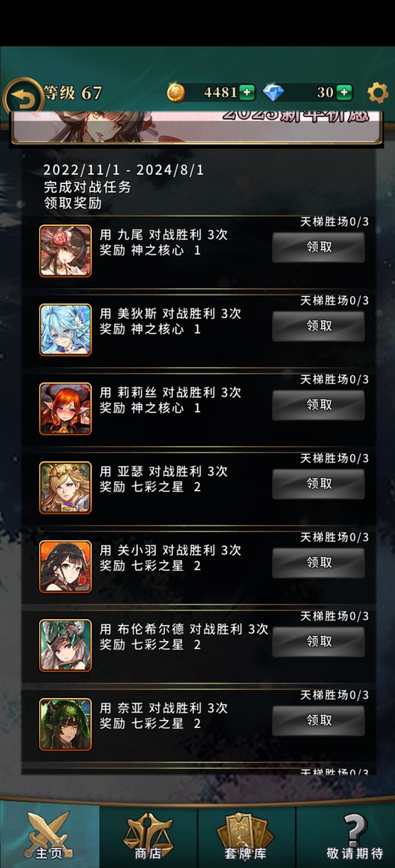Select 美狄斯 blue-haired portrait

coord(65,329)
